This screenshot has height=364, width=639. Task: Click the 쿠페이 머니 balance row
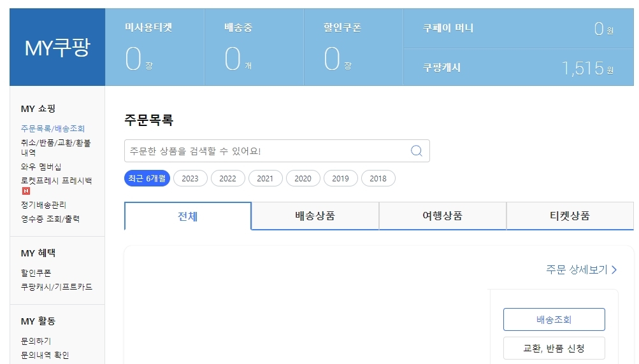pos(519,29)
